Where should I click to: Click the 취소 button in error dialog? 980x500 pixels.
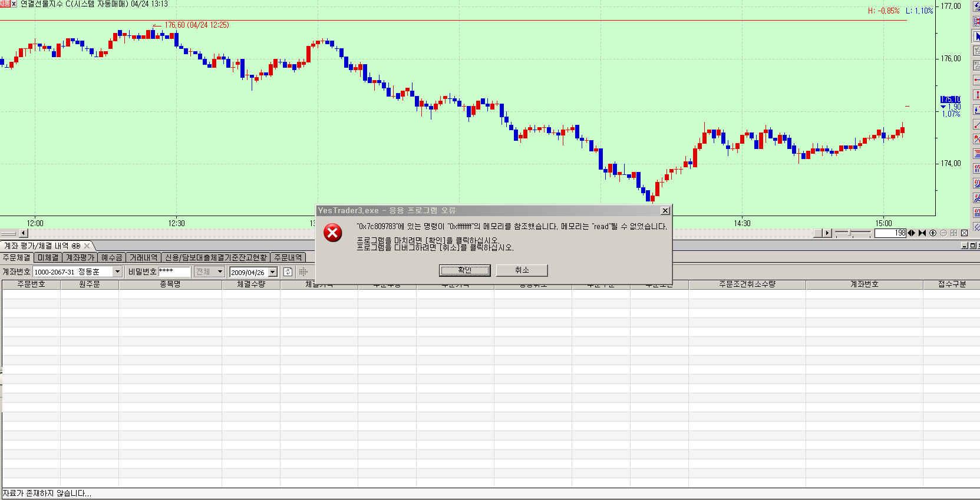pos(522,270)
